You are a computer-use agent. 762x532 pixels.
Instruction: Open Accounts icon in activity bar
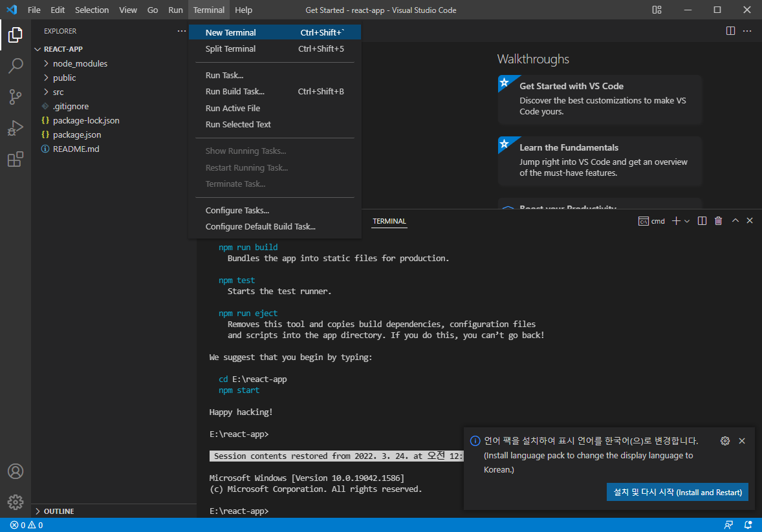[15, 471]
